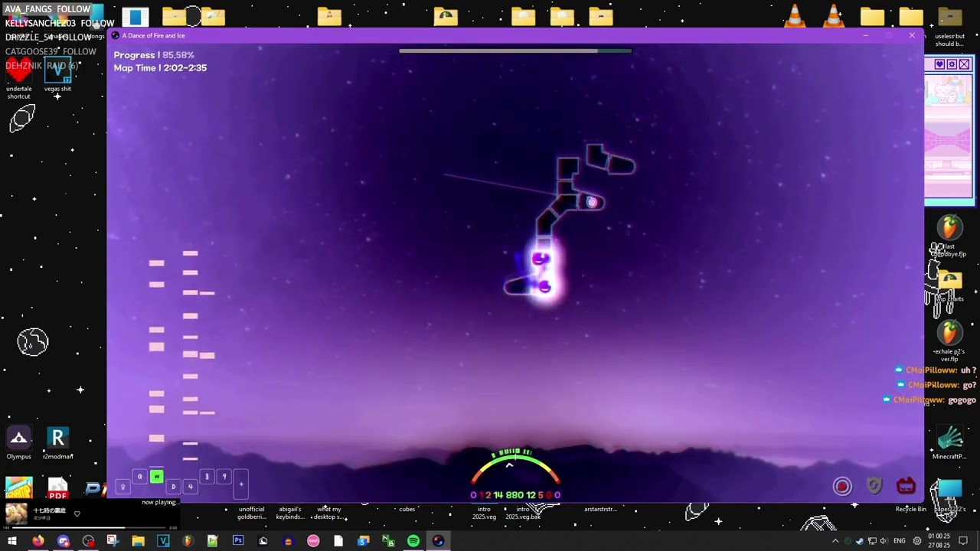Click the heart icon in pink side window

939,64
